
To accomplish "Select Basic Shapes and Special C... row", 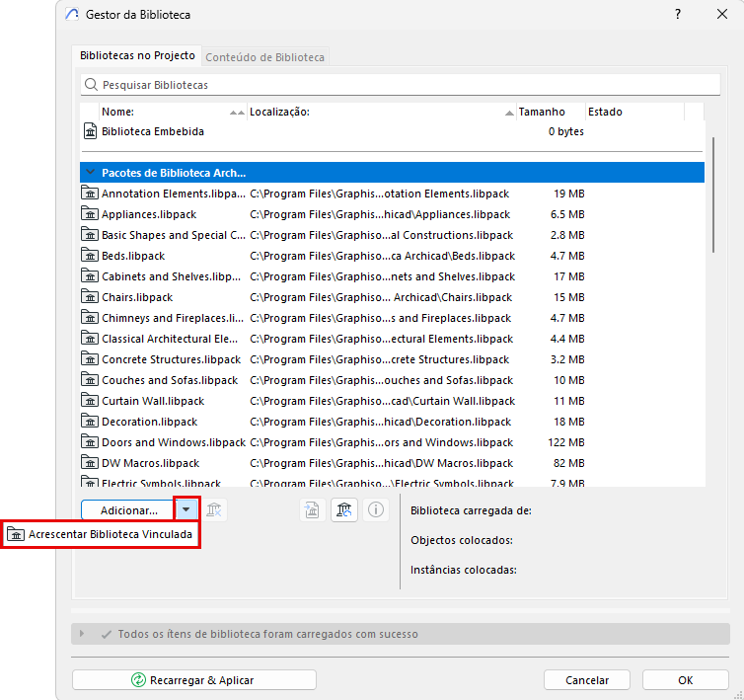I will click(x=392, y=235).
